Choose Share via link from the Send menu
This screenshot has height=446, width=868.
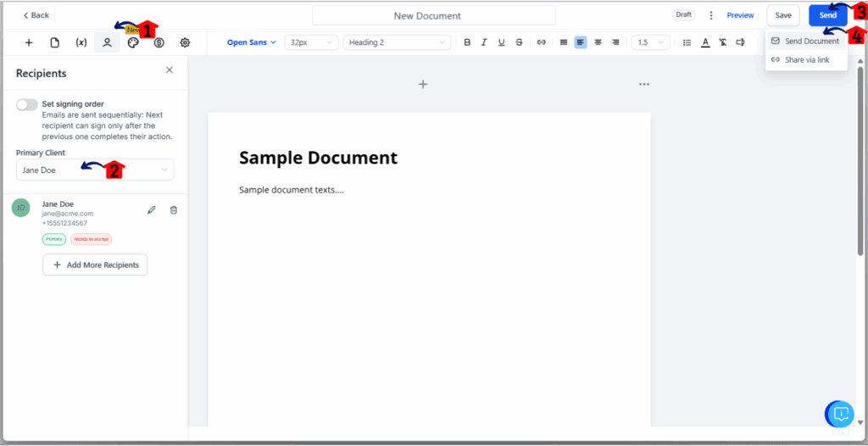pos(807,60)
